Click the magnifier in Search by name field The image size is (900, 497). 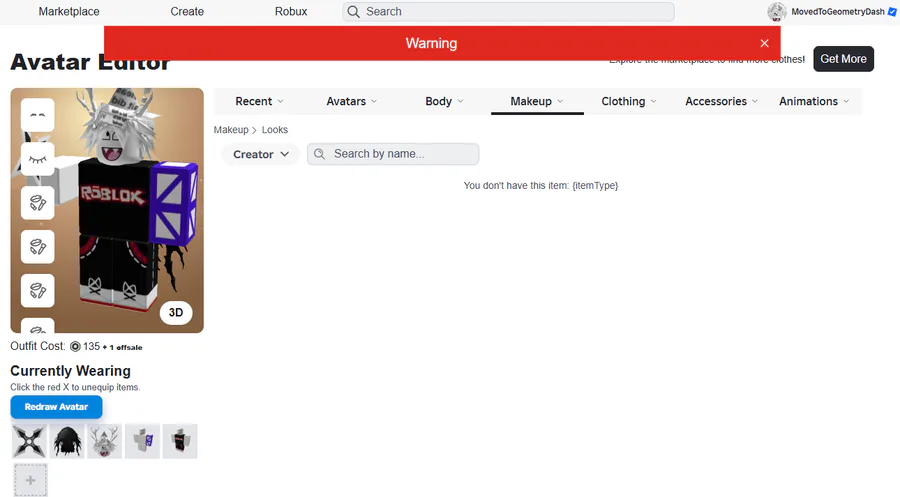(320, 154)
